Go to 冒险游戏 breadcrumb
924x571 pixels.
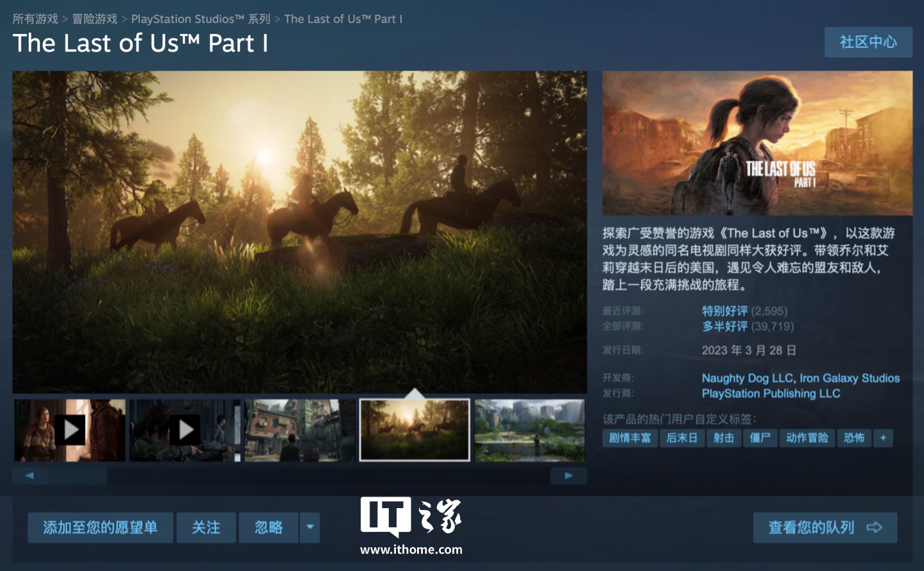click(95, 19)
